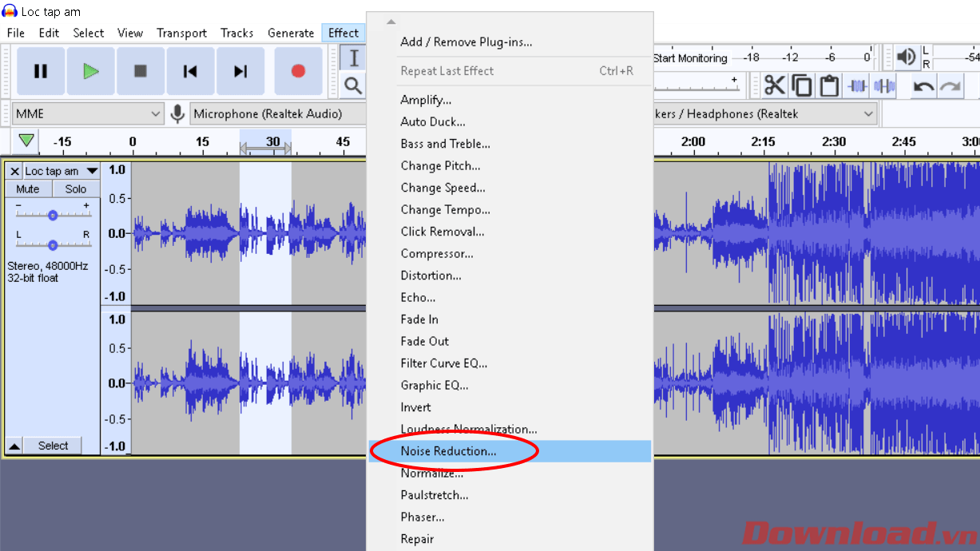Open the Tracks menu
Viewport: 980px width, 551px height.
tap(236, 33)
